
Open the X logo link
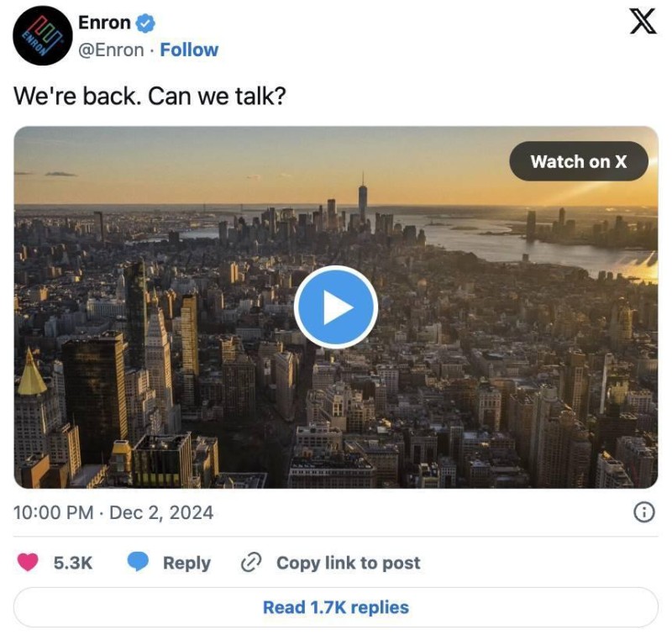[643, 22]
